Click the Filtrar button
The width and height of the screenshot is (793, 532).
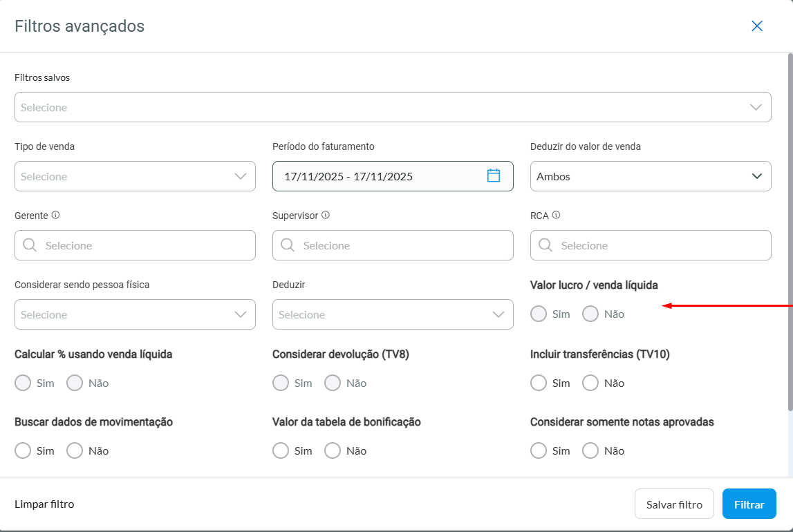tap(749, 504)
